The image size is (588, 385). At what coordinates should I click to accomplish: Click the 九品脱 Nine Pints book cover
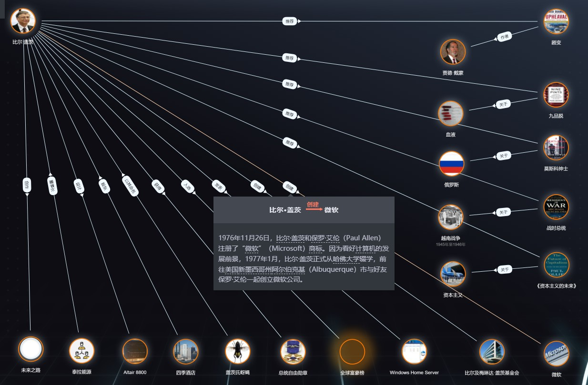556,95
